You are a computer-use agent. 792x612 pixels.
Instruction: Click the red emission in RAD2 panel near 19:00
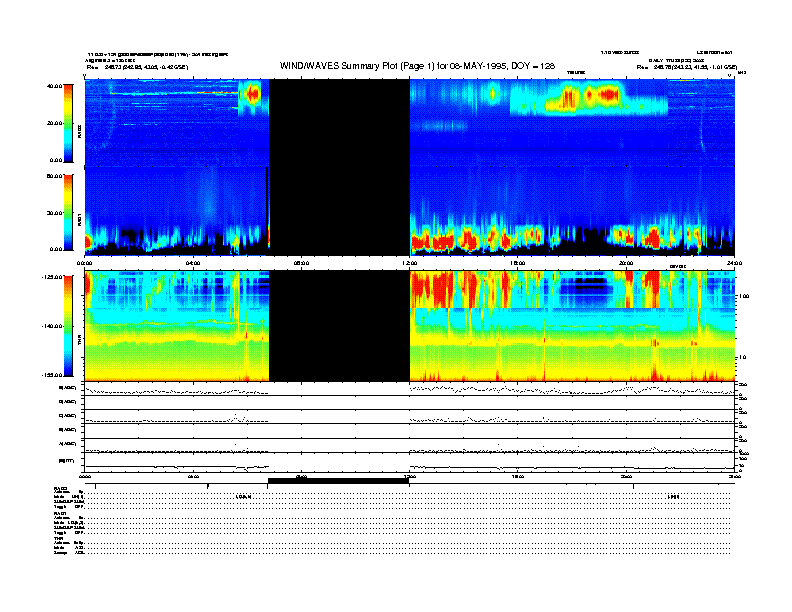609,94
